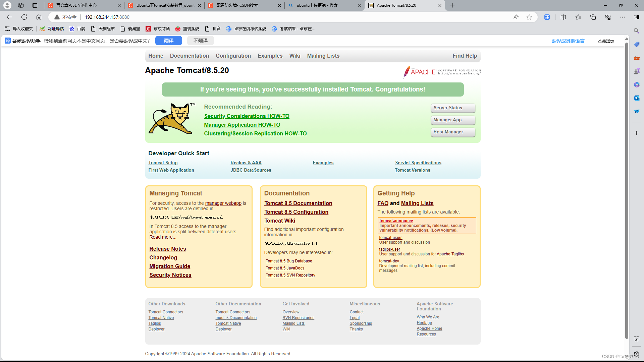The width and height of the screenshot is (644, 362).
Task: Click the address bar translate icon
Action: coord(547,17)
